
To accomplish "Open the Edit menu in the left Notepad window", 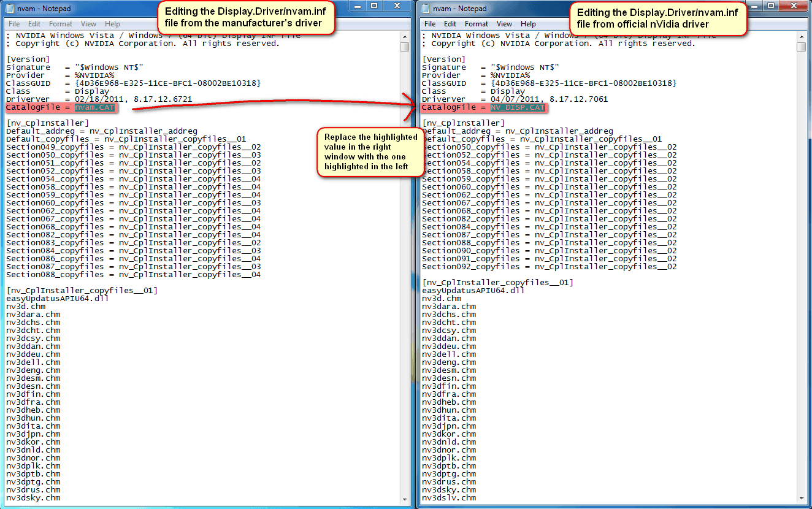I will pos(34,24).
